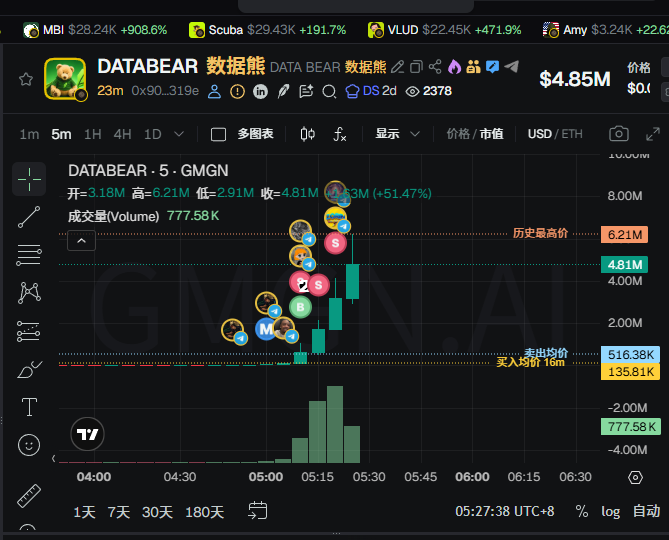Screen dimensions: 669x540
Task: Open the emoji smiley icons tool
Action: click(x=29, y=445)
